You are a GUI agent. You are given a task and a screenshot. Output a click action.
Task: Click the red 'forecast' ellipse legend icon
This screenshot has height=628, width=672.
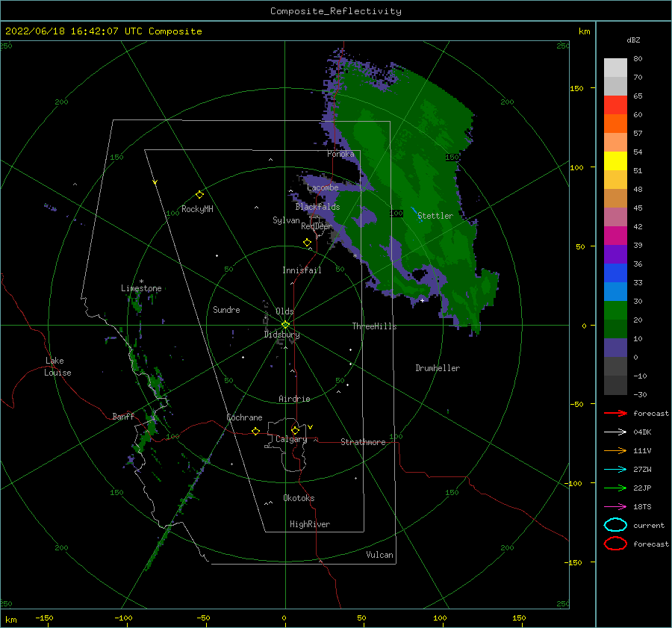(615, 544)
